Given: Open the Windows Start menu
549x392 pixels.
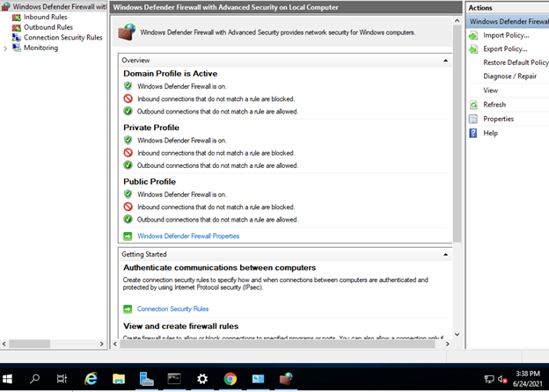Looking at the screenshot, I should coord(7,379).
